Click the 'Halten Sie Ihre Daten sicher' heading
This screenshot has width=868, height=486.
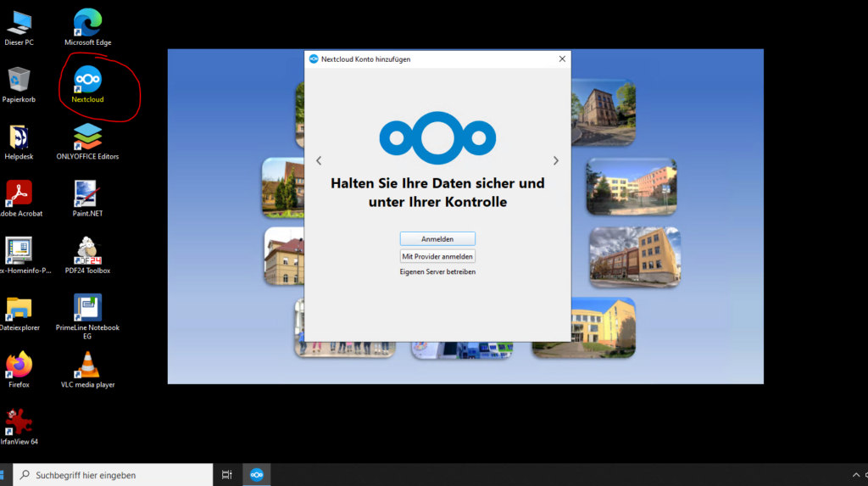click(437, 193)
